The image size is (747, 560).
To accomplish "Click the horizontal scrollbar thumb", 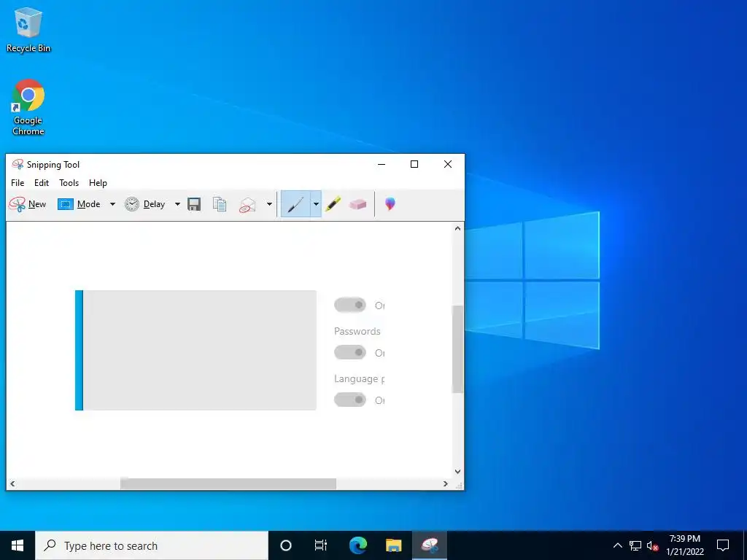I will pos(228,484).
